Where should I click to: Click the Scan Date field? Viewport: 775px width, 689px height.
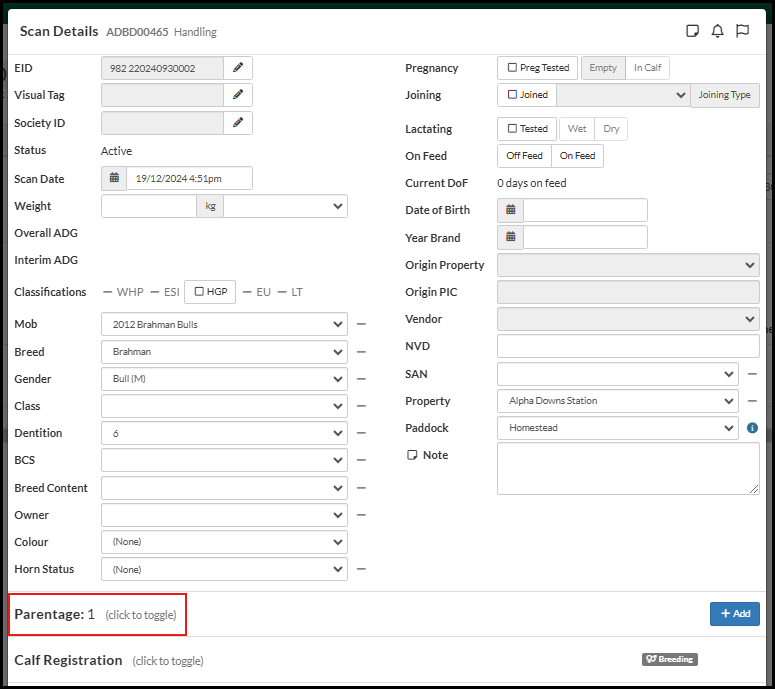coord(189,178)
